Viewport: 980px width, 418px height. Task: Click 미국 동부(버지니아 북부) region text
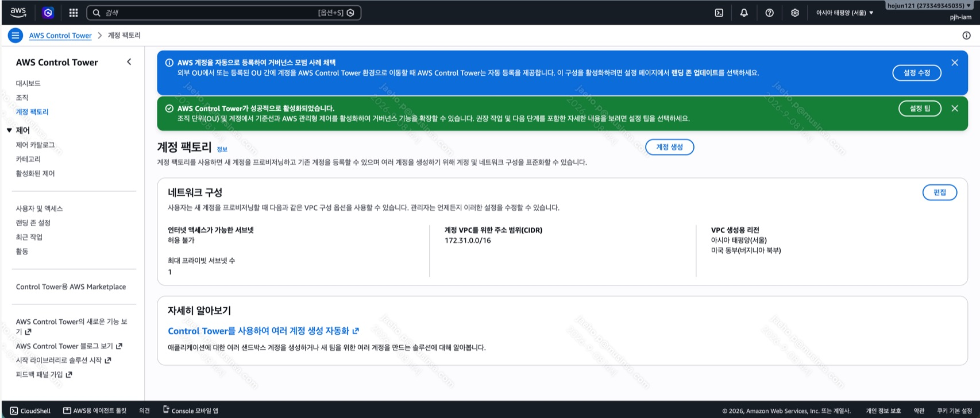coord(746,250)
